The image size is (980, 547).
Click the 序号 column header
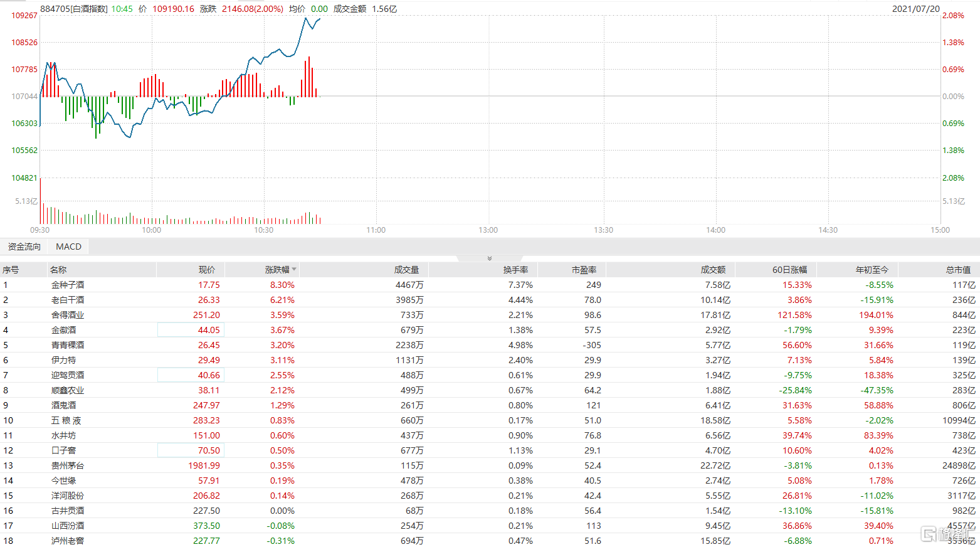(11, 270)
